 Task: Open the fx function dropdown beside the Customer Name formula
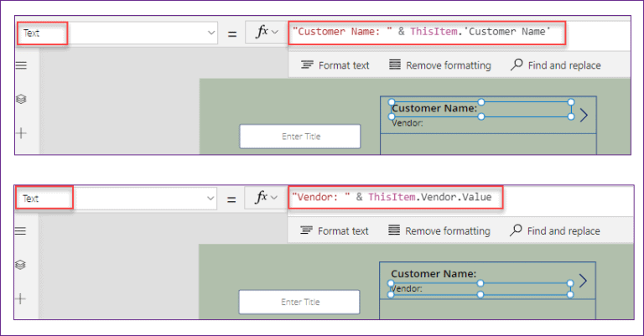point(267,33)
